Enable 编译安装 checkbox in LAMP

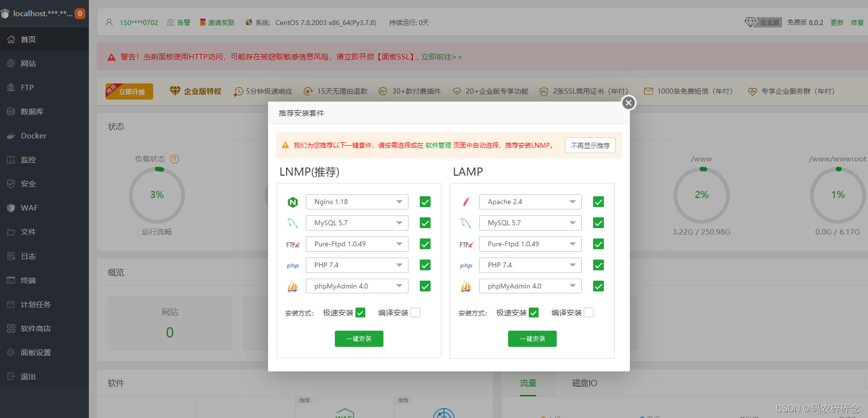tap(589, 313)
